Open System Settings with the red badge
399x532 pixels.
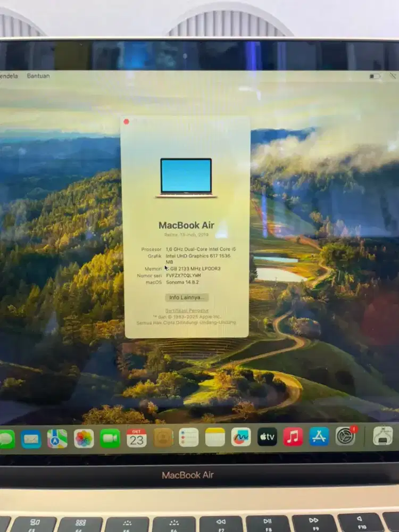[345, 436]
